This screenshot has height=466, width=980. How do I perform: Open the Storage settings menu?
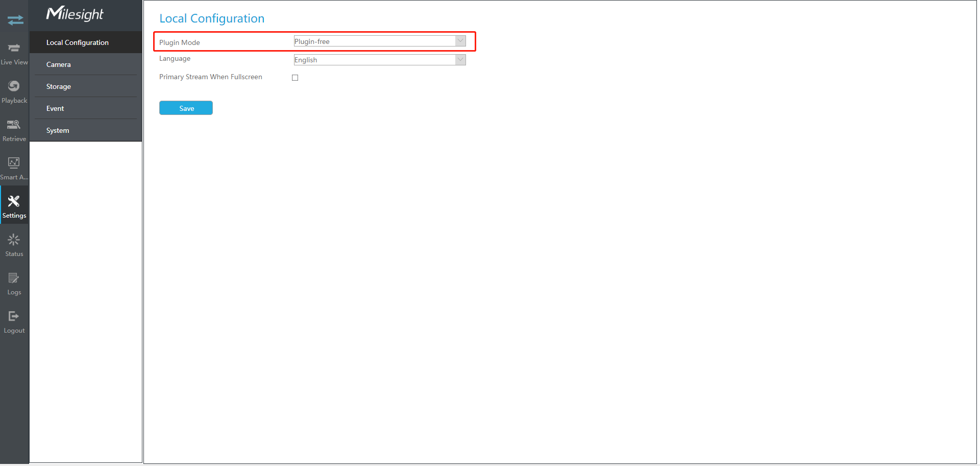tap(86, 86)
